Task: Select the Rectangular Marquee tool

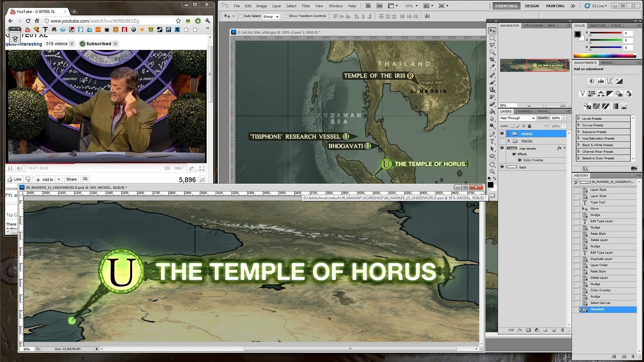Action: pos(492,38)
